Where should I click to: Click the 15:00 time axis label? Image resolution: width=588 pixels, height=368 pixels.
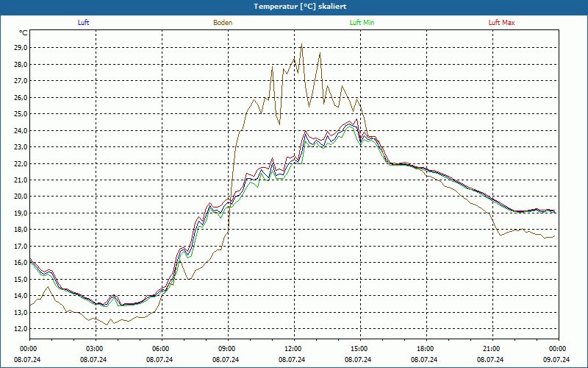[360, 349]
